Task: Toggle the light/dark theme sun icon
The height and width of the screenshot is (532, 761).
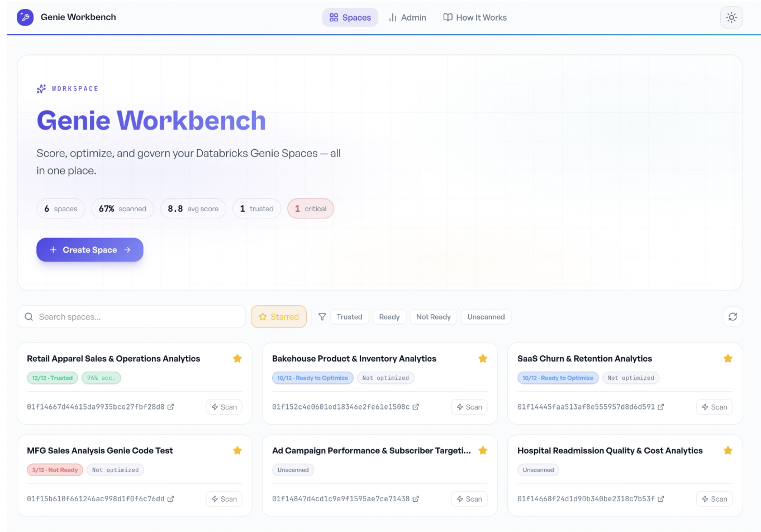Action: click(x=731, y=17)
